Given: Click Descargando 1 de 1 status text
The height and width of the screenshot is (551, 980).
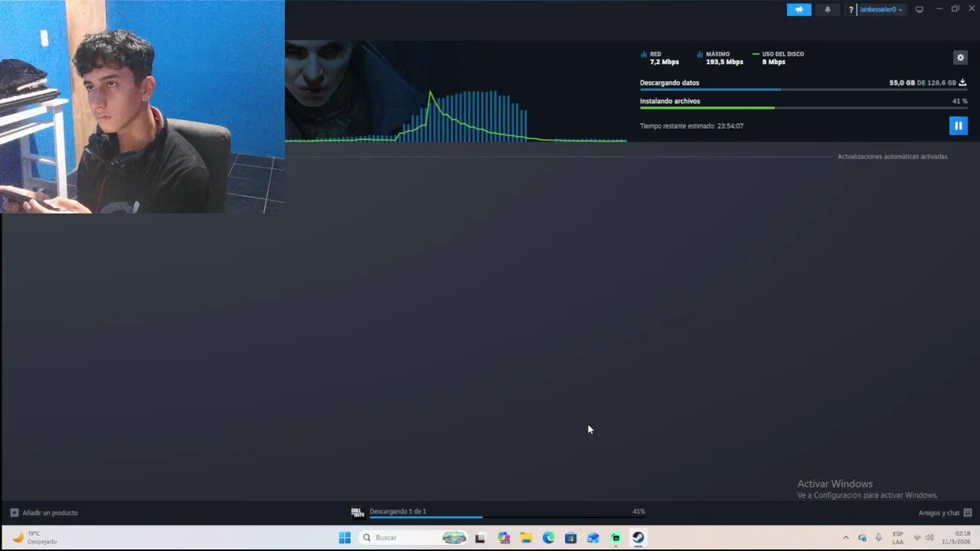Looking at the screenshot, I should (398, 511).
